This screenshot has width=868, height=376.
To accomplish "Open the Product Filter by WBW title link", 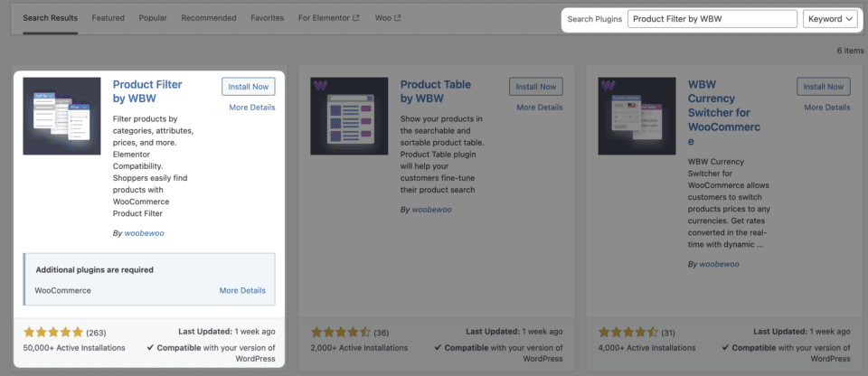I will point(147,91).
